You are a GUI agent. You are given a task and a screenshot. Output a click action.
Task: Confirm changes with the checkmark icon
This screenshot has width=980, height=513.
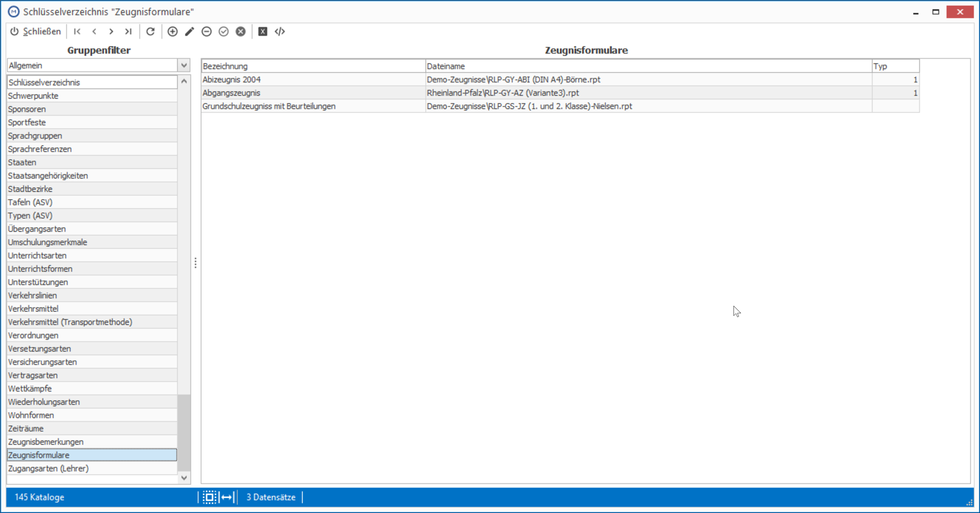pos(224,32)
